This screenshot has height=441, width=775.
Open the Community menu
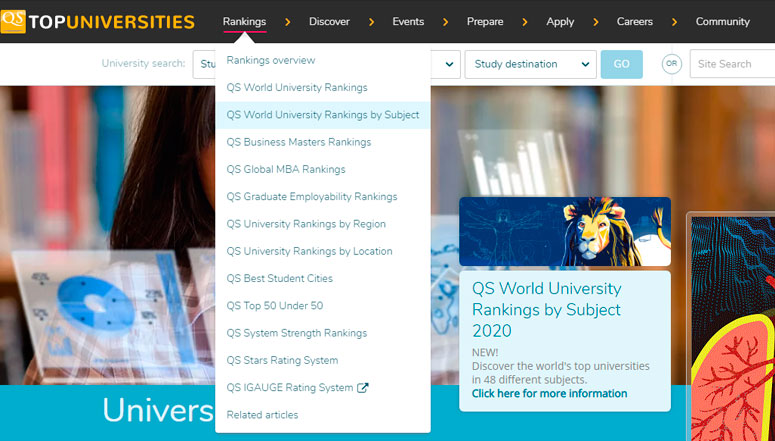point(723,22)
